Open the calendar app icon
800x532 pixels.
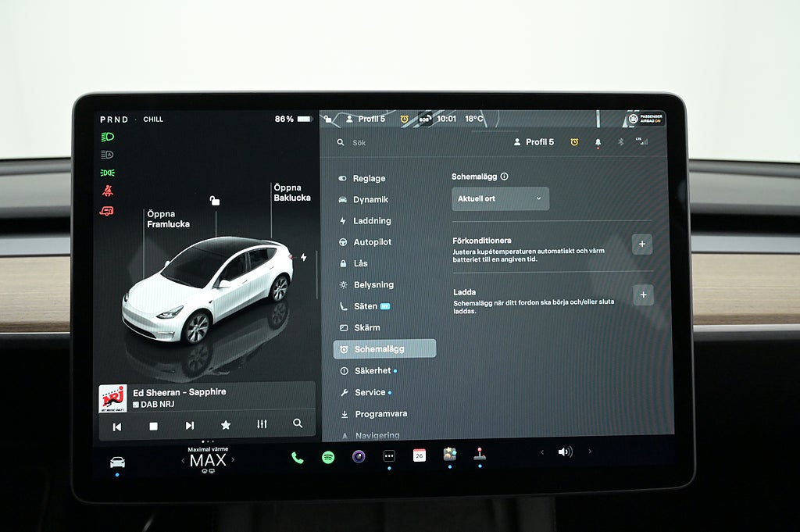pos(420,455)
